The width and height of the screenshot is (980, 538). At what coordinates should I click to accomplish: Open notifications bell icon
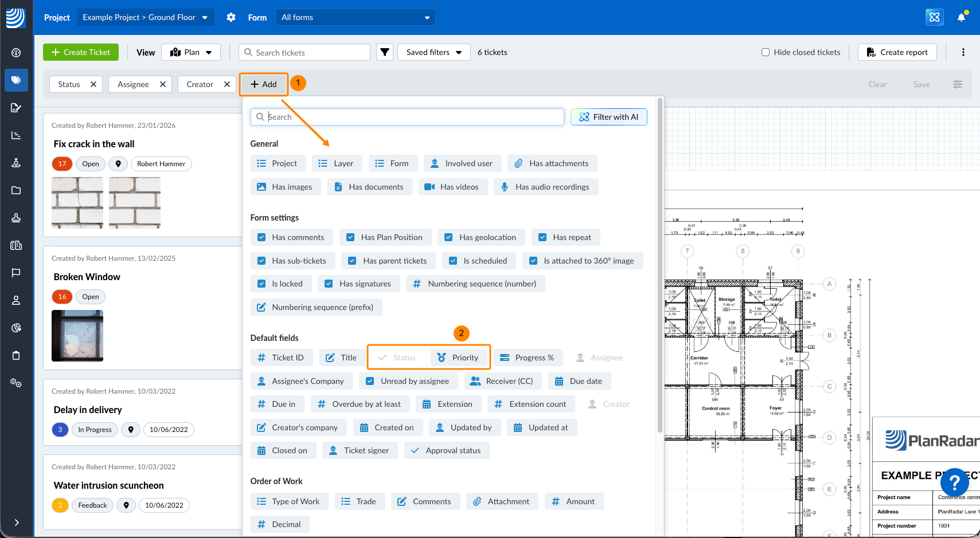[x=961, y=17]
